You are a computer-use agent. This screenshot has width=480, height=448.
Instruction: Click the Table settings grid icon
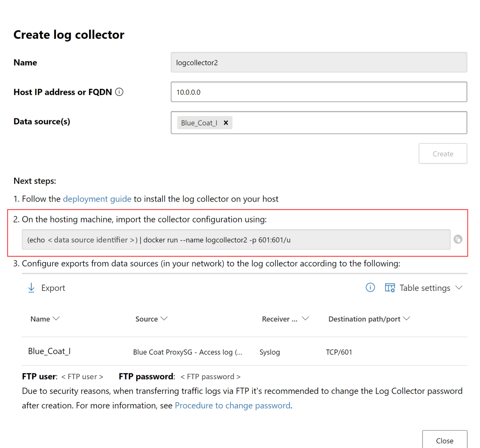coord(390,288)
